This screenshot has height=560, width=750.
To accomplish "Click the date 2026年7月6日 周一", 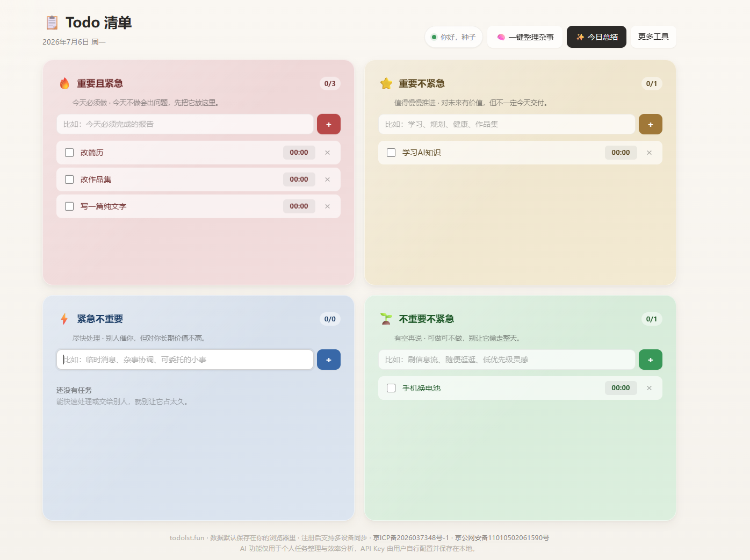I will click(74, 42).
